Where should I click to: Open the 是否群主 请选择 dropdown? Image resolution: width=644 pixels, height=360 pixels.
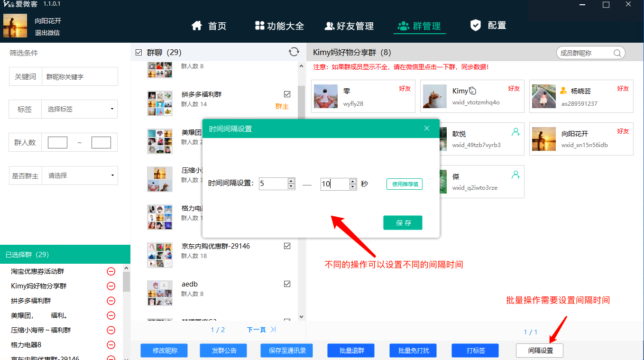(80, 175)
